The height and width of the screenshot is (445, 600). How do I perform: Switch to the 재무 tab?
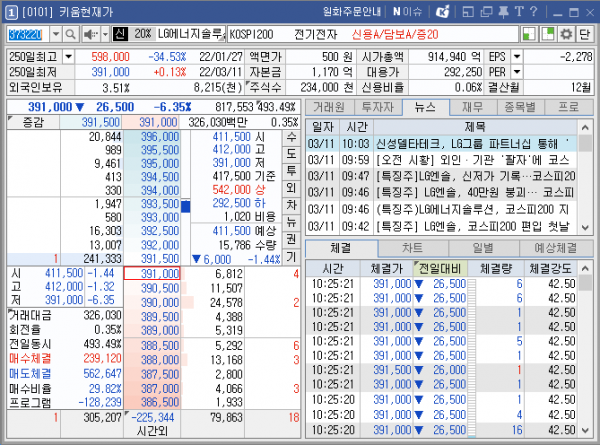pyautogui.click(x=473, y=107)
